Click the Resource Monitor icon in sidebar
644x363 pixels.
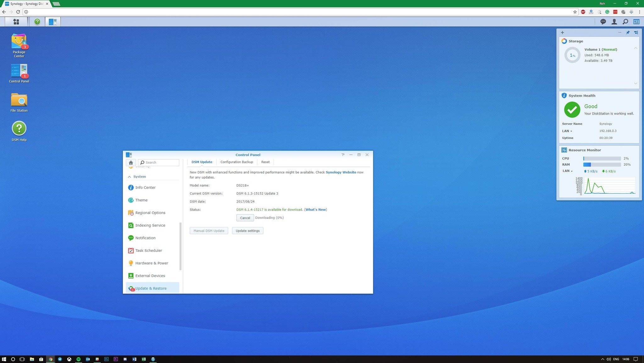[x=564, y=150]
